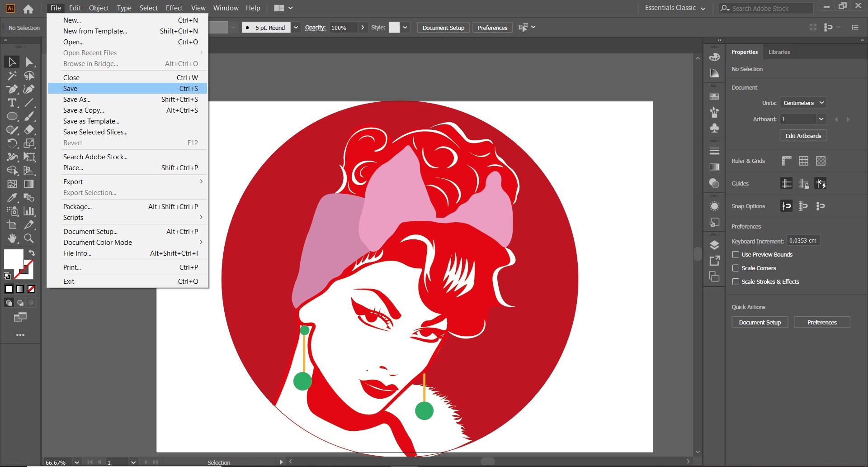Open the Layers panel icon

[714, 245]
